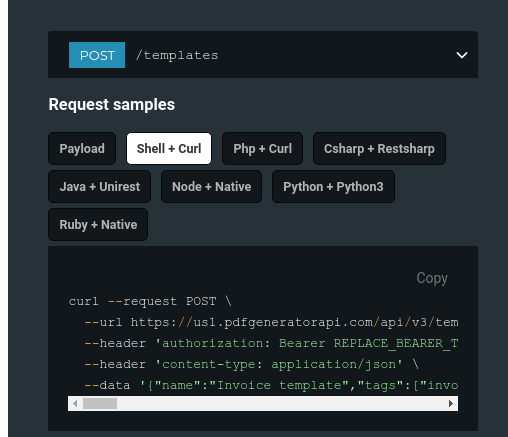Click the blue POST method badge
This screenshot has height=437, width=508.
pyautogui.click(x=97, y=55)
